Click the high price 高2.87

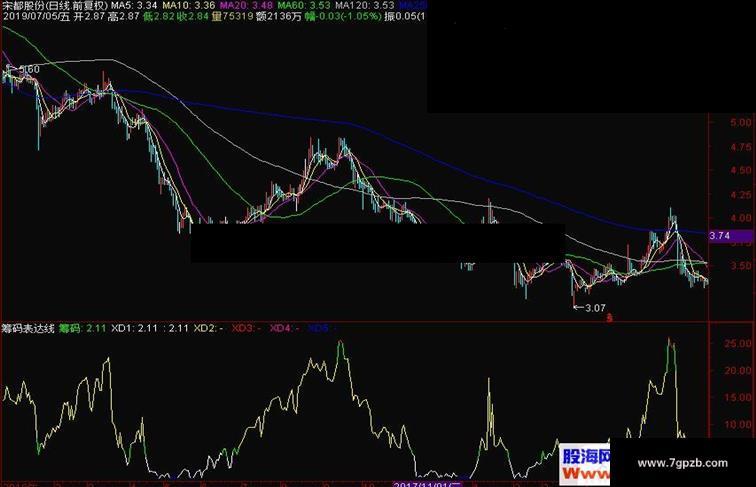click(123, 16)
